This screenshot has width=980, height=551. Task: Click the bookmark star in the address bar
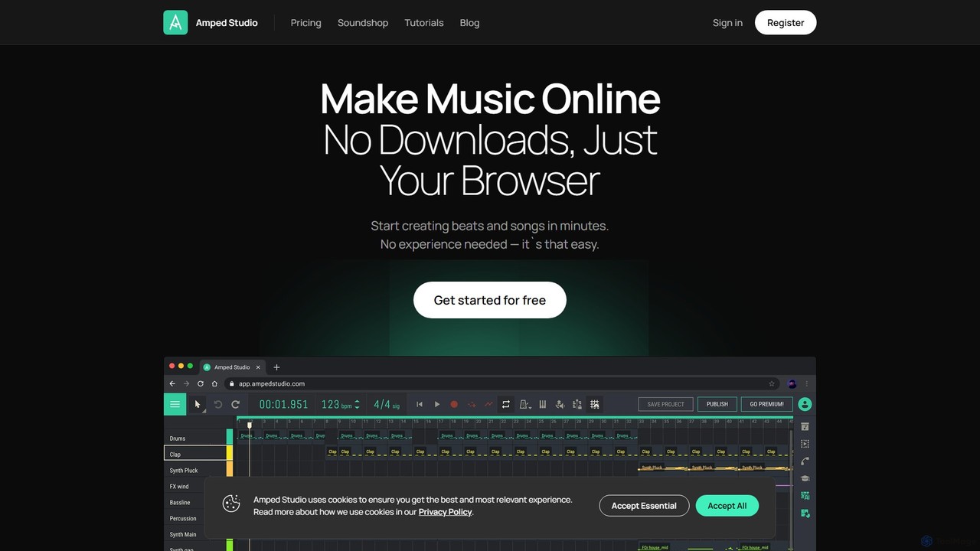tap(772, 383)
